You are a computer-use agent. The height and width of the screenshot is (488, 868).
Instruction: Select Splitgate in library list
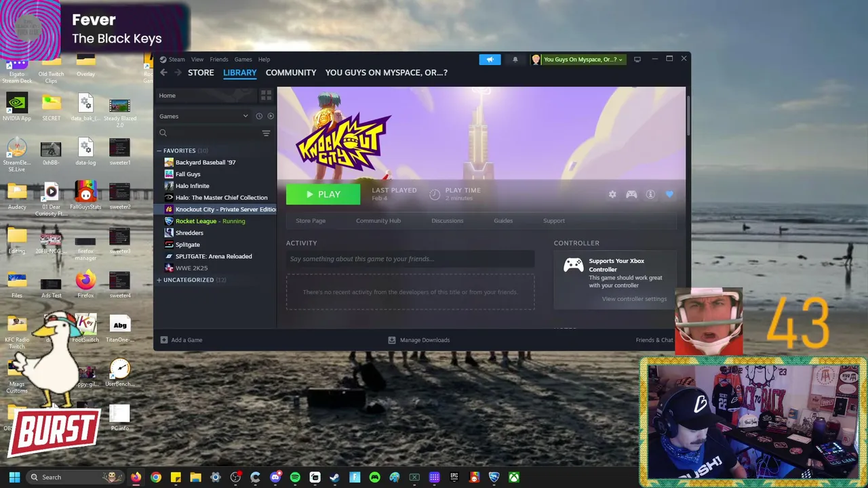point(188,245)
